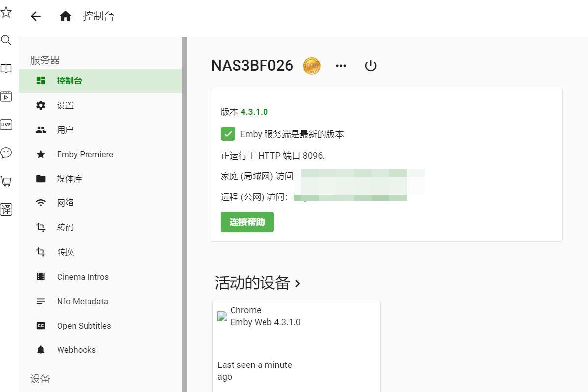Click the version link 4.3.1.0
The width and height of the screenshot is (588, 392).
click(x=254, y=112)
